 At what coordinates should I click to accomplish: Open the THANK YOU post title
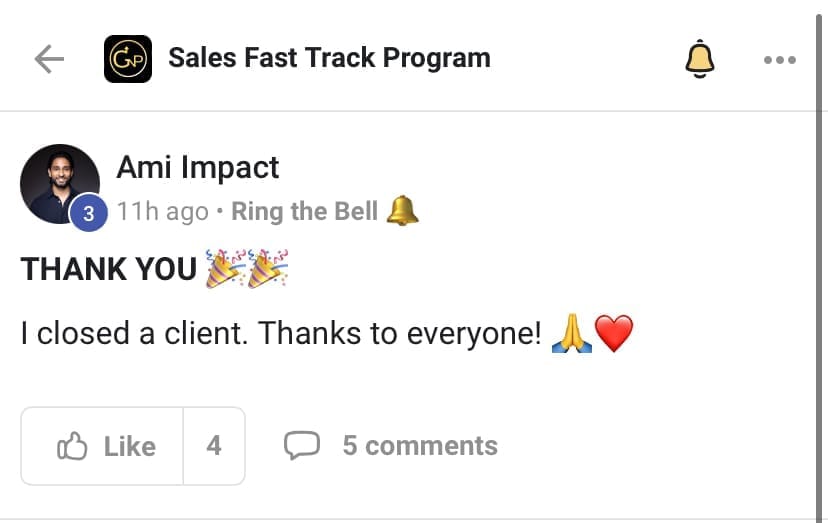click(108, 269)
